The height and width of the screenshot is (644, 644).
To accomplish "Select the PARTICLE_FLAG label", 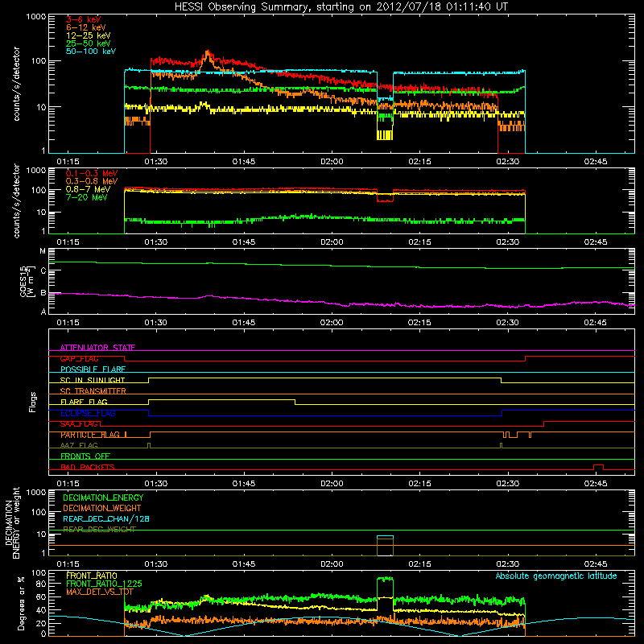I will (91, 435).
